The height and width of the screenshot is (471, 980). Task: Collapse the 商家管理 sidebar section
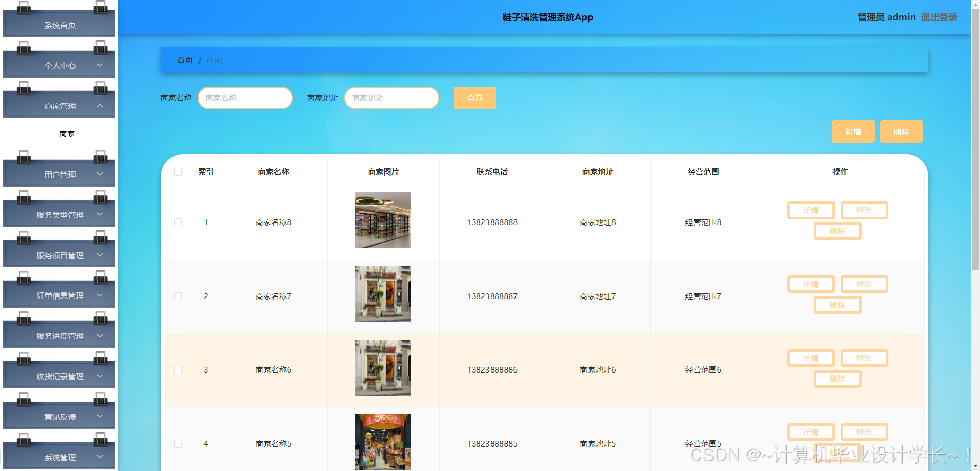tap(58, 106)
